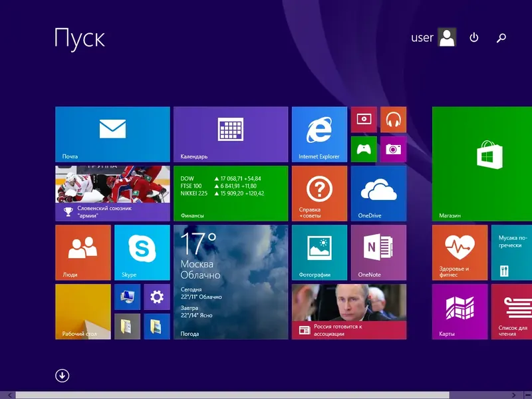This screenshot has width=532, height=399.
Task: Open the Music headphones tile
Action: click(x=393, y=120)
